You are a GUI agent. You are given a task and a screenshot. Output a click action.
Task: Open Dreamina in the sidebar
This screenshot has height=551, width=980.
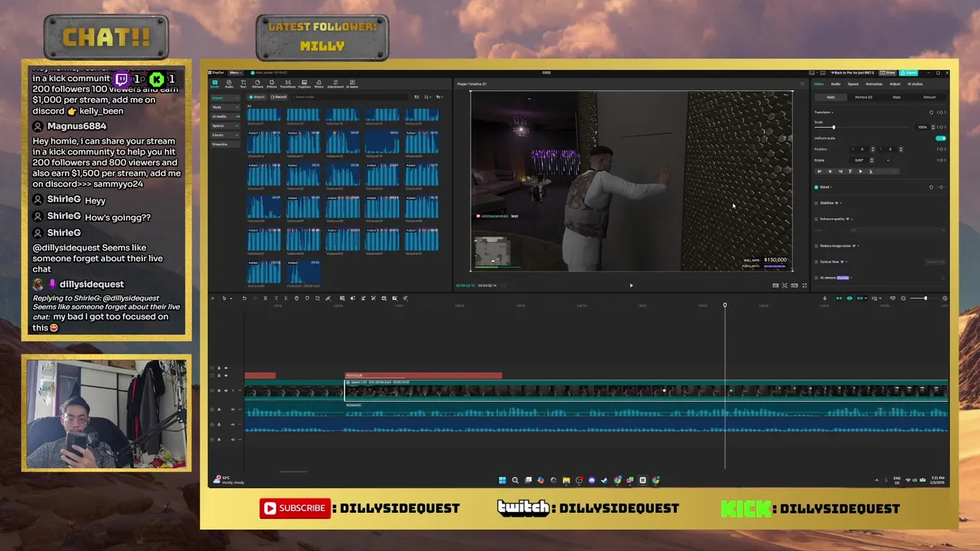[225, 144]
